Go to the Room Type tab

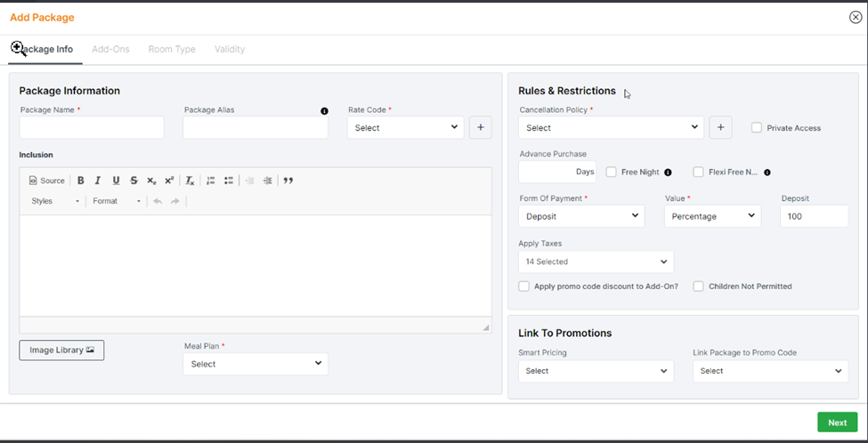172,49
